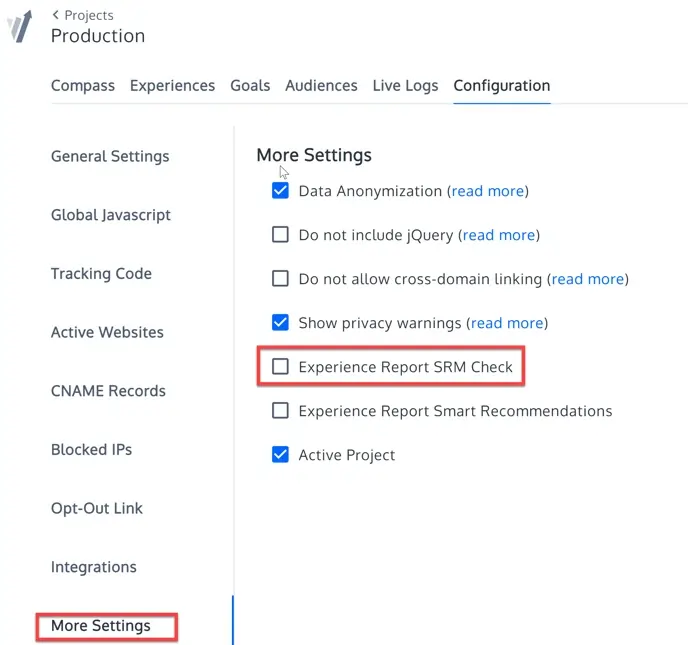Image resolution: width=688 pixels, height=645 pixels.
Task: Open read more link for Data Anonymization
Action: 487,191
